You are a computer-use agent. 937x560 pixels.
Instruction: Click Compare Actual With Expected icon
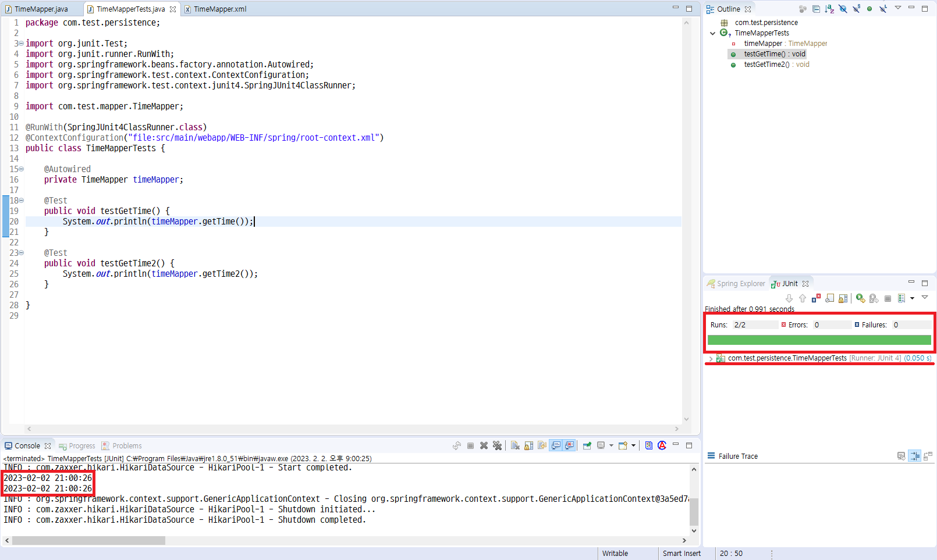point(928,456)
